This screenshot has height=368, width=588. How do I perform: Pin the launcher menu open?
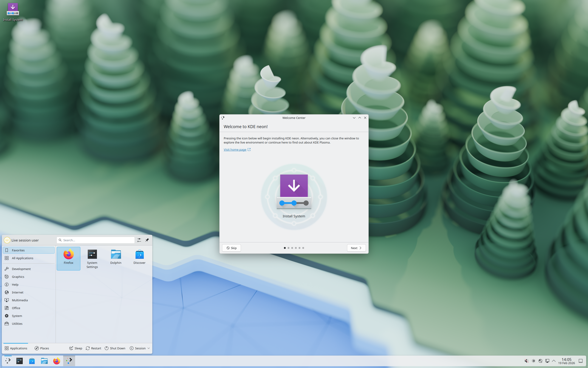point(147,240)
